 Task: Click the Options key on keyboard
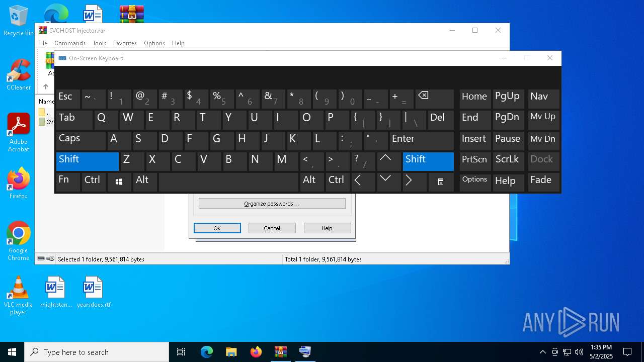pos(475,182)
